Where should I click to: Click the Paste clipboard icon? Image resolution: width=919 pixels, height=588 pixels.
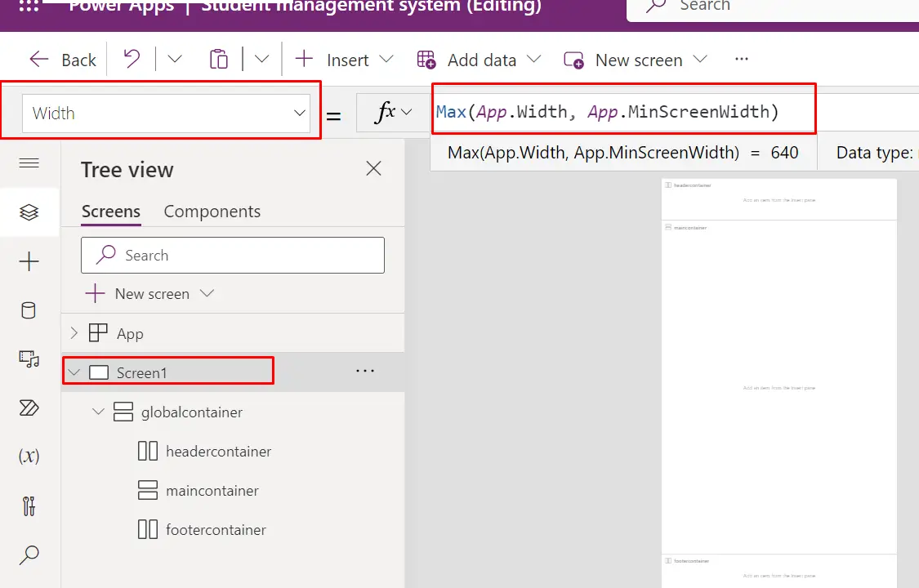pyautogui.click(x=219, y=59)
